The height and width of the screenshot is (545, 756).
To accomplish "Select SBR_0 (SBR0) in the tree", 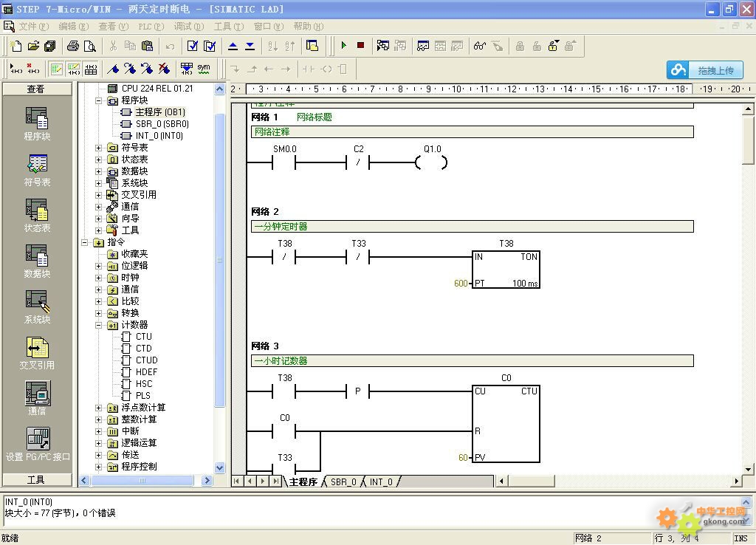I will point(162,124).
